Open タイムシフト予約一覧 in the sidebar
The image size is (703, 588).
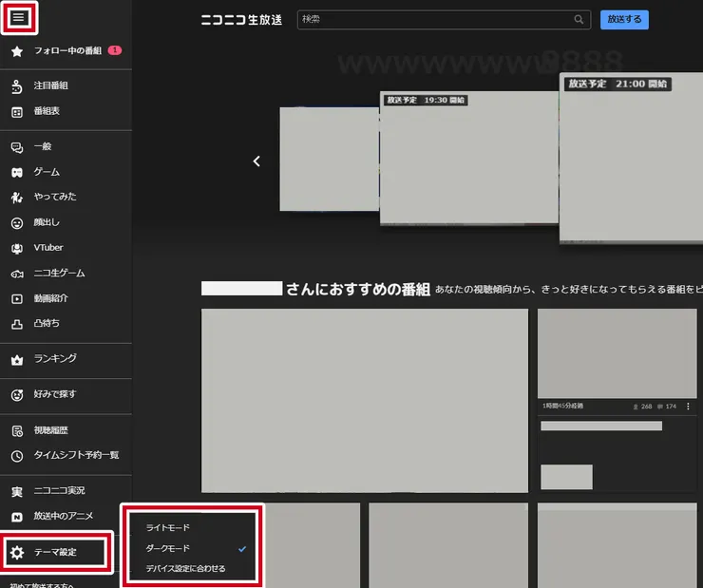pos(76,455)
